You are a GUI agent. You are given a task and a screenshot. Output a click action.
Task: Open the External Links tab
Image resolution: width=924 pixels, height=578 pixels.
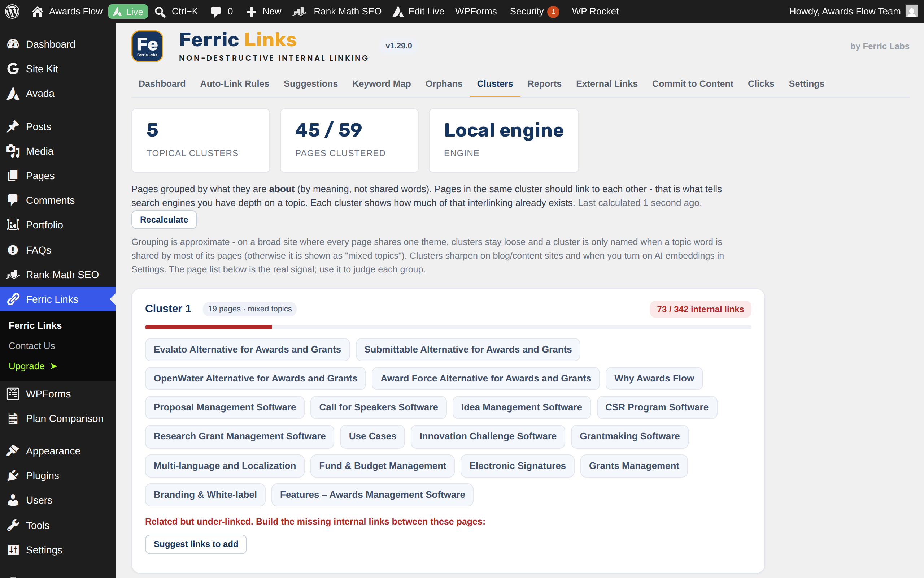607,84
